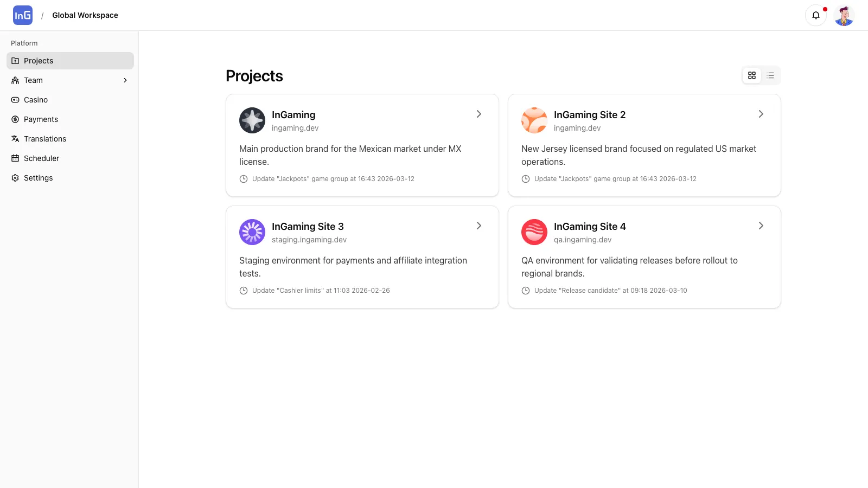Select Translations in the sidebar

[45, 139]
